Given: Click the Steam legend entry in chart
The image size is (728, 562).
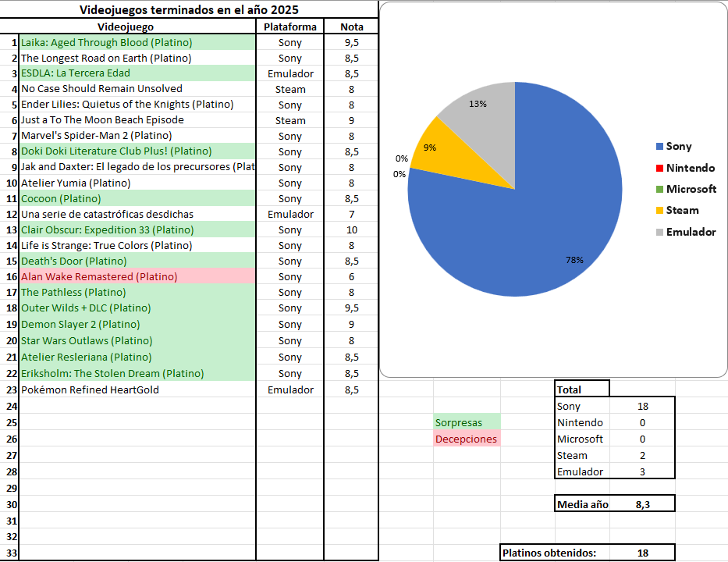Looking at the screenshot, I should pos(677,210).
